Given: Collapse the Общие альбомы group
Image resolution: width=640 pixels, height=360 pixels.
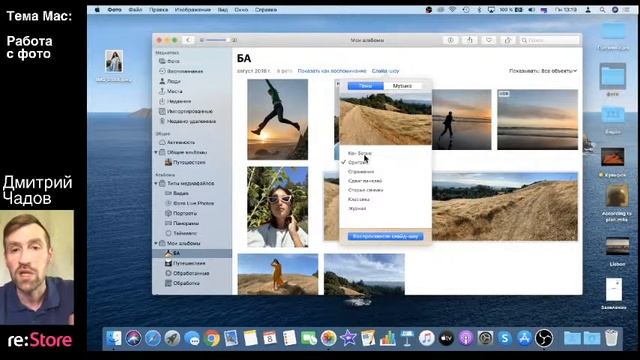Looking at the screenshot, I should [156, 152].
